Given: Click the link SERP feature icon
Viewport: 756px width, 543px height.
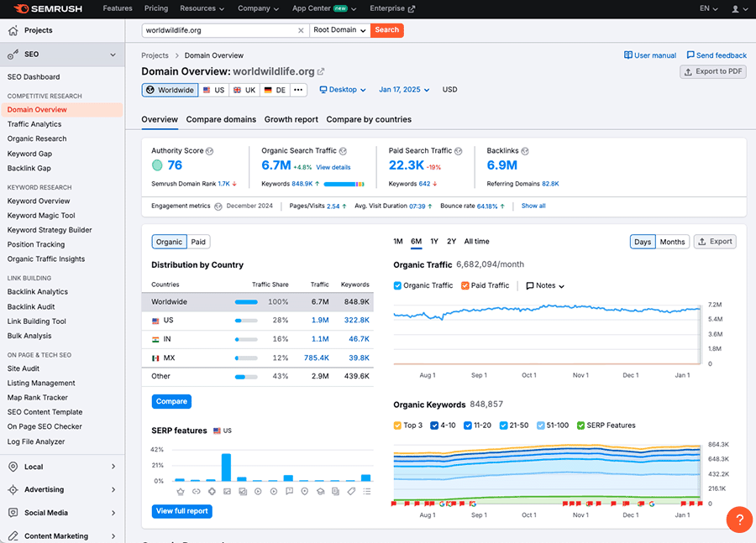Looking at the screenshot, I should point(197,492).
